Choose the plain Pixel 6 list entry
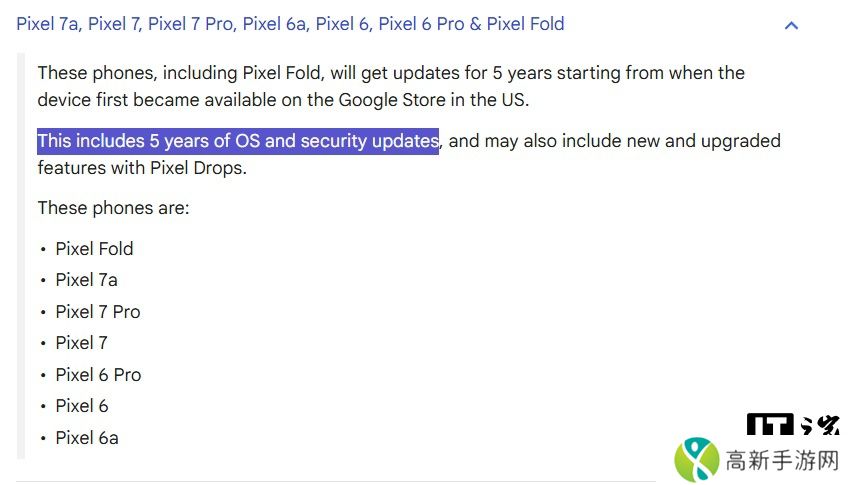The image size is (856, 485). click(x=81, y=406)
